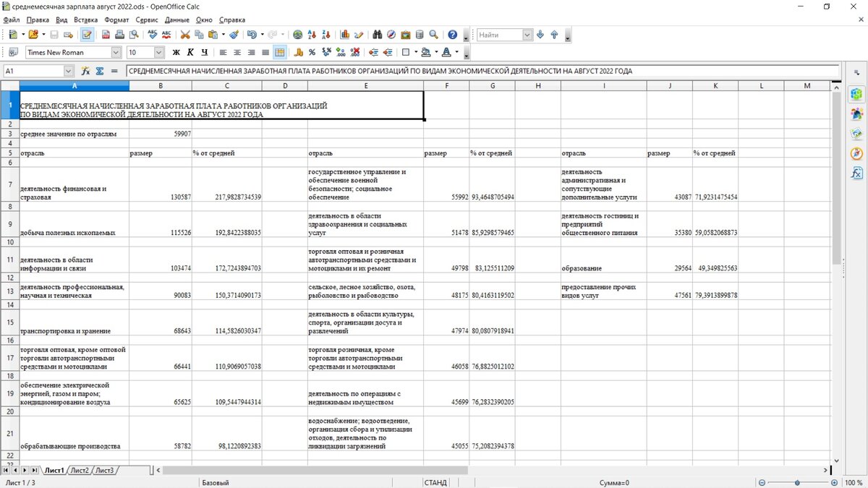
Task: Toggle AutoSpellcheck
Action: click(x=166, y=35)
